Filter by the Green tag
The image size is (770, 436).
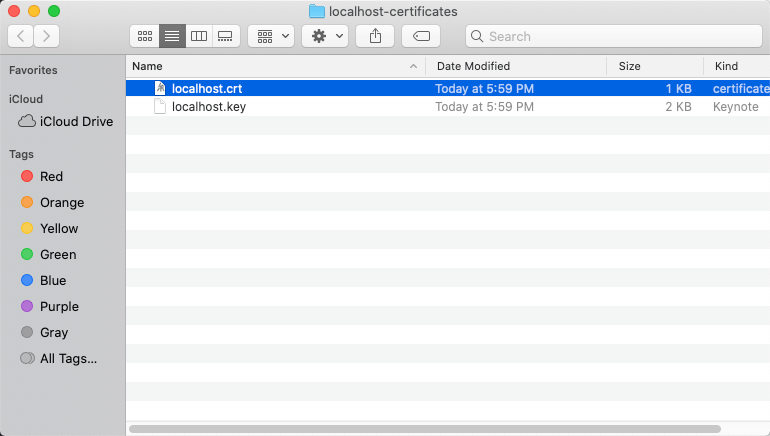(49, 254)
